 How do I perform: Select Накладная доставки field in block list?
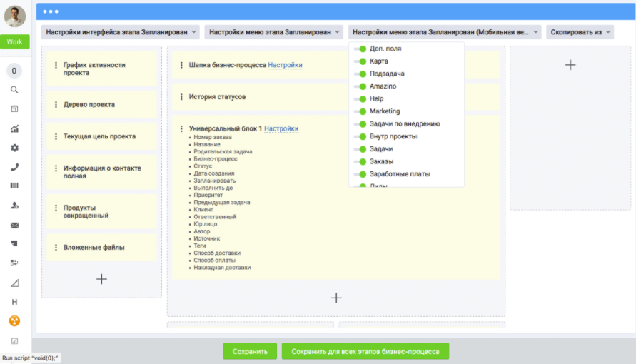tap(222, 268)
